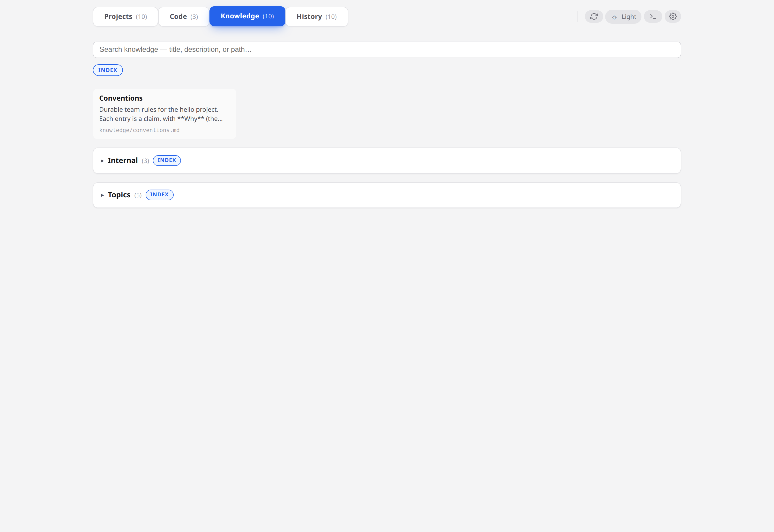Image resolution: width=774 pixels, height=532 pixels.
Task: Open the settings gear
Action: pyautogui.click(x=673, y=16)
